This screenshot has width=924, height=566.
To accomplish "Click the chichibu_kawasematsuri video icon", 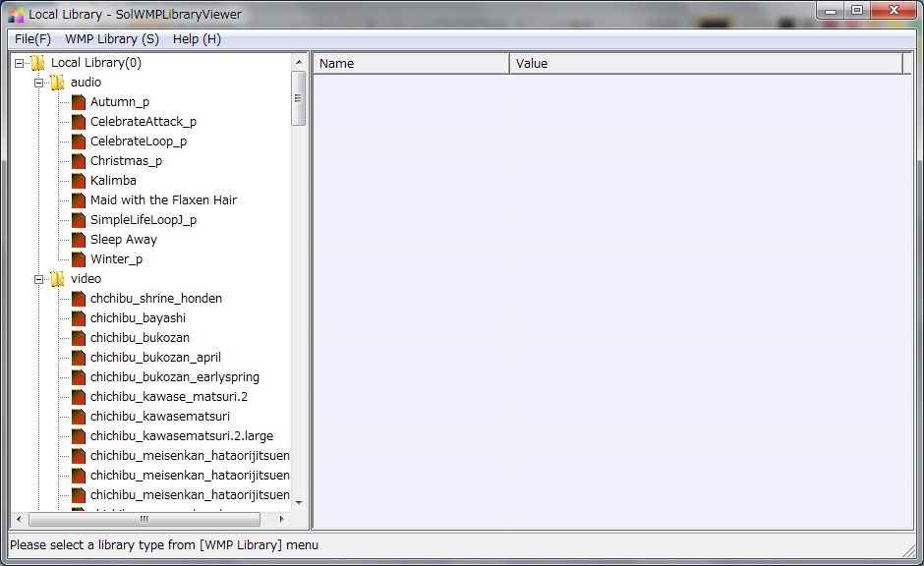I will coord(79,417).
